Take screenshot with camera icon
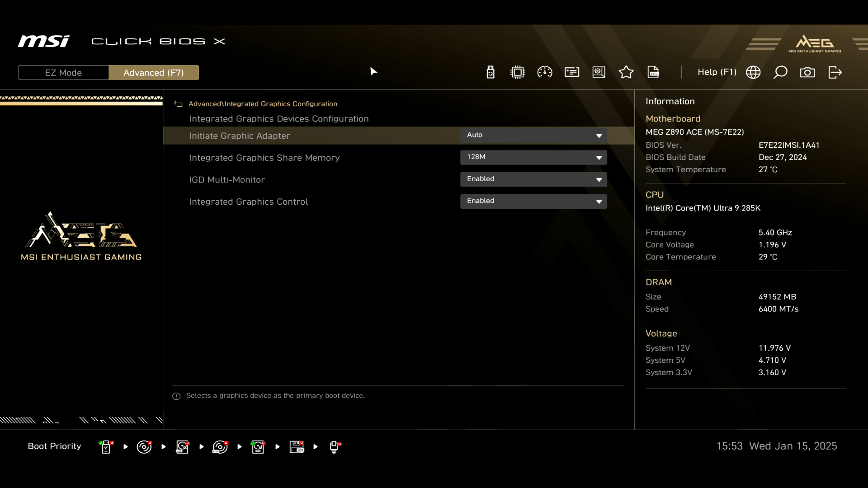Viewport: 868px width, 488px height. point(807,72)
